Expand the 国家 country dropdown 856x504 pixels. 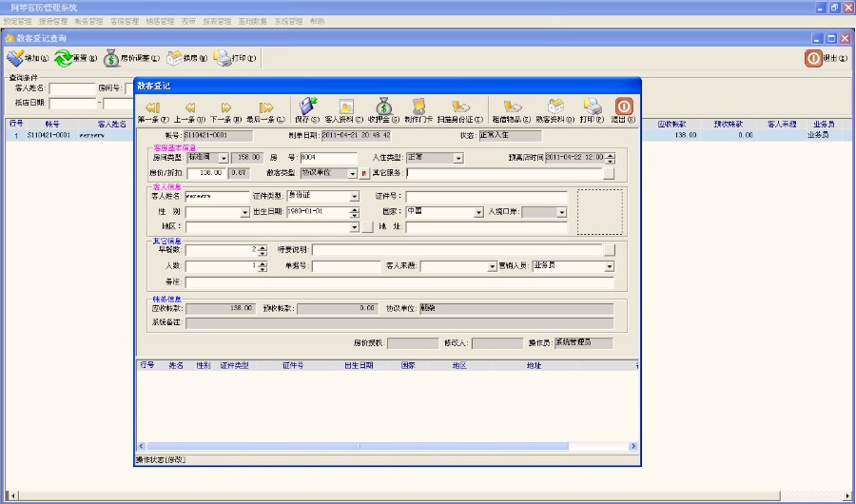click(478, 212)
